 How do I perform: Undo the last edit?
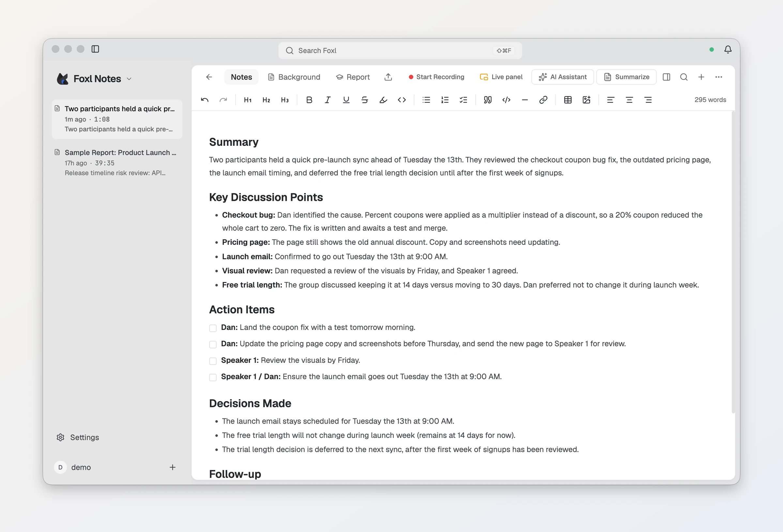pos(205,100)
